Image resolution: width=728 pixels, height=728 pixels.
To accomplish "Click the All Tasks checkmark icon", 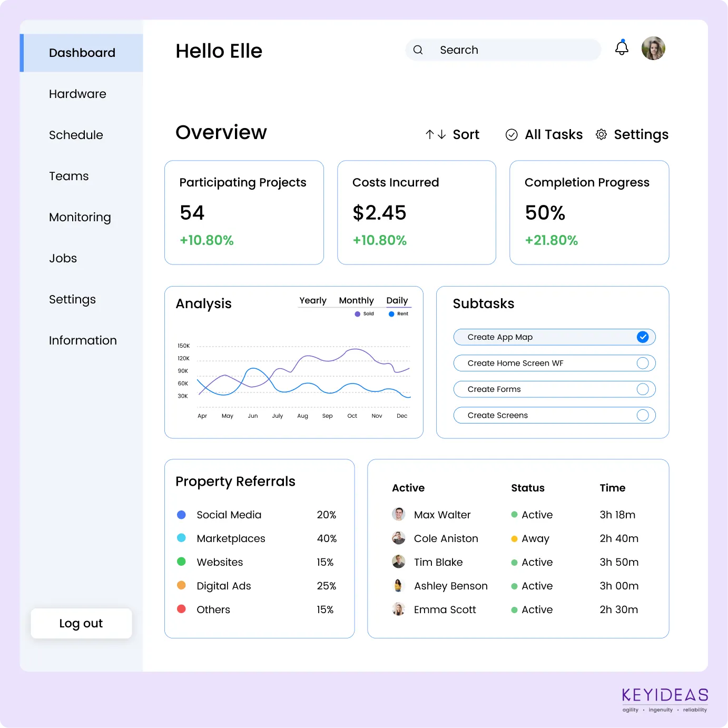I will pyautogui.click(x=511, y=135).
